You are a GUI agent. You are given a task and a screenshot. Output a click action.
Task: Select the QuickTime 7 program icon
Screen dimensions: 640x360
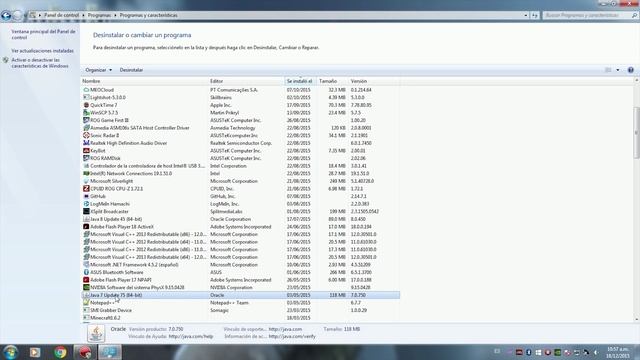tap(86, 105)
